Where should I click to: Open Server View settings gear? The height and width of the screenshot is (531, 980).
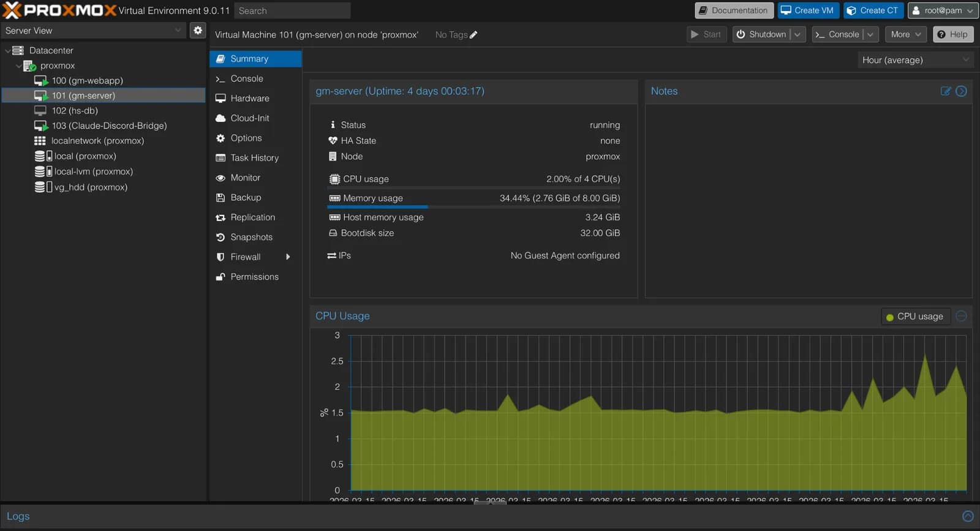(x=198, y=30)
